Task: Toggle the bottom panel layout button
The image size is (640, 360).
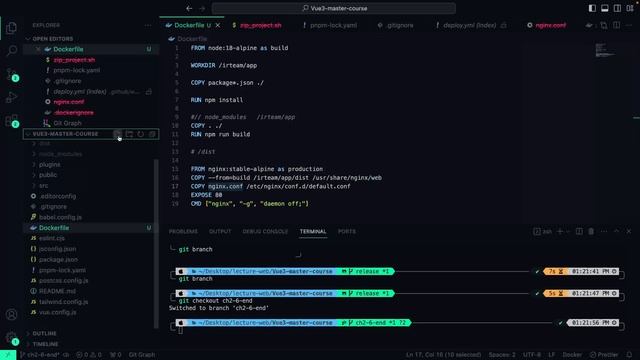Action: click(x=605, y=8)
